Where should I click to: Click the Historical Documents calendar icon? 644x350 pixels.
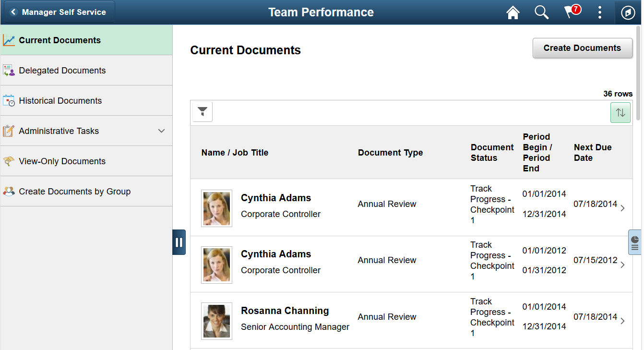(x=9, y=101)
